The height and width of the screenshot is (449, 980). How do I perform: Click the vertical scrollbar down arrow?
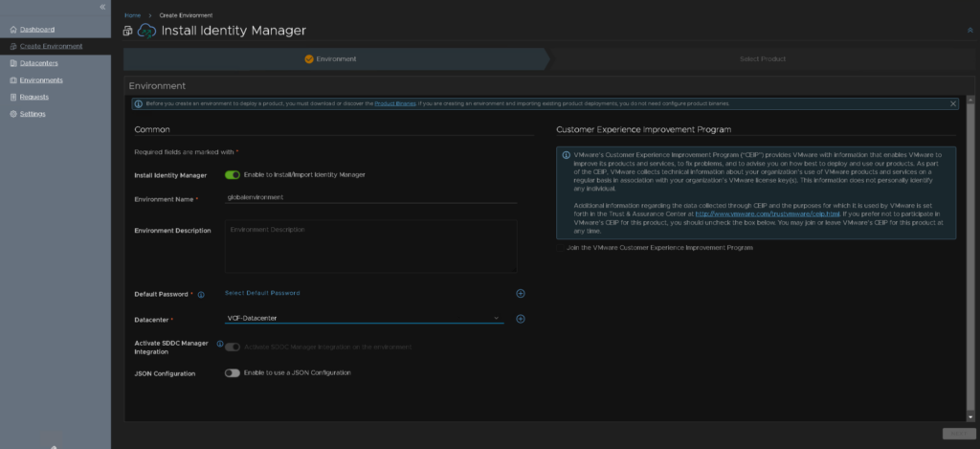click(x=970, y=417)
